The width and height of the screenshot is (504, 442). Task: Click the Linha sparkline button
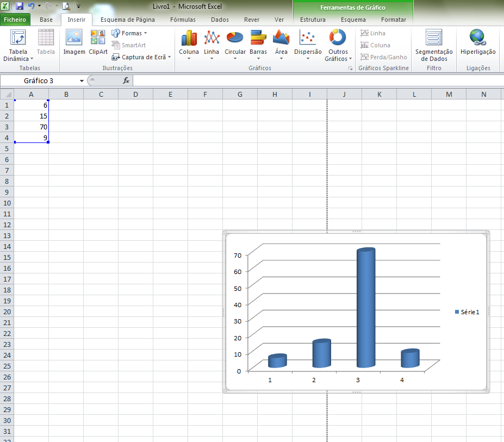tap(373, 33)
